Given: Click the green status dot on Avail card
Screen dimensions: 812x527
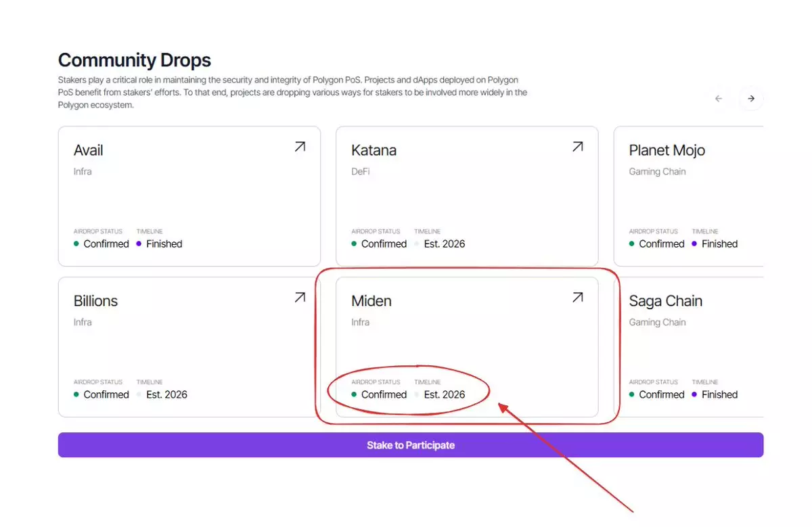Looking at the screenshot, I should coord(76,244).
